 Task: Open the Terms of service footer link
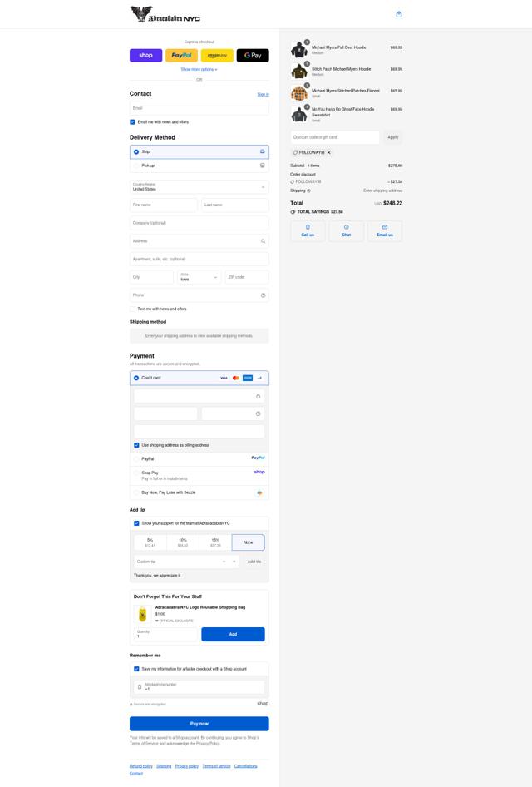(217, 766)
